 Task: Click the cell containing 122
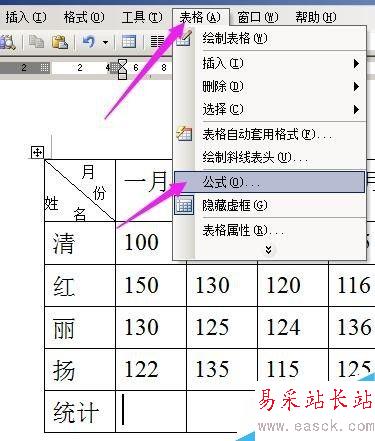[151, 370]
